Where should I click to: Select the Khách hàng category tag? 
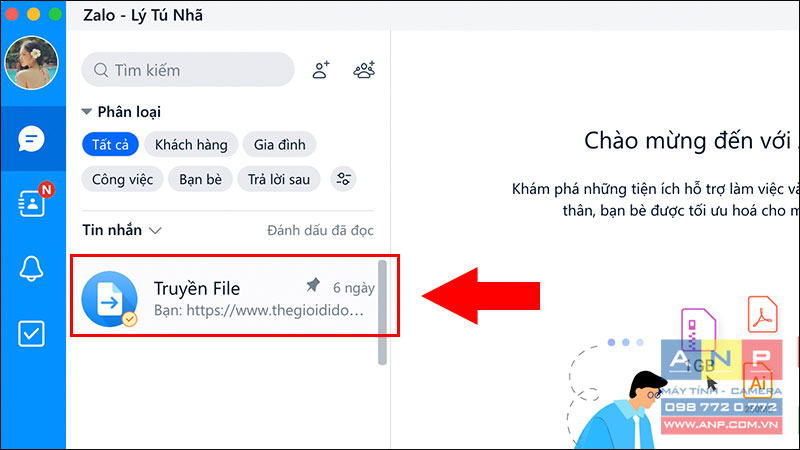click(191, 145)
